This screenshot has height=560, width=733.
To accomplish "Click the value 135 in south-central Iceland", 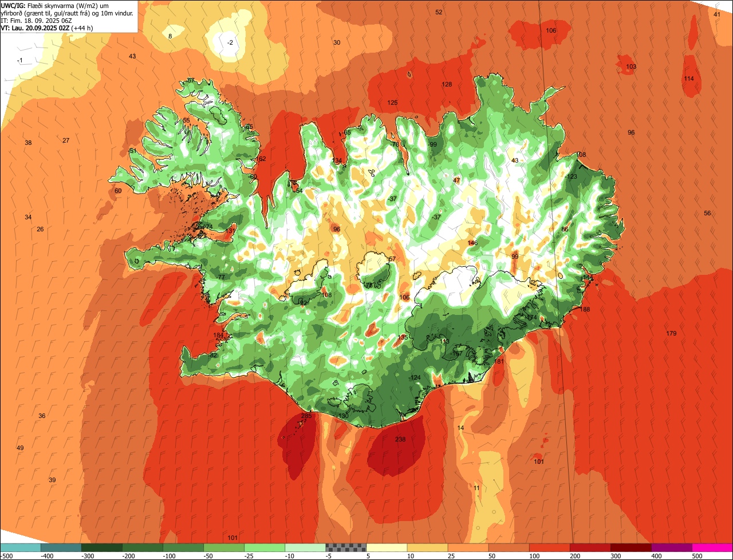I will 403,337.
